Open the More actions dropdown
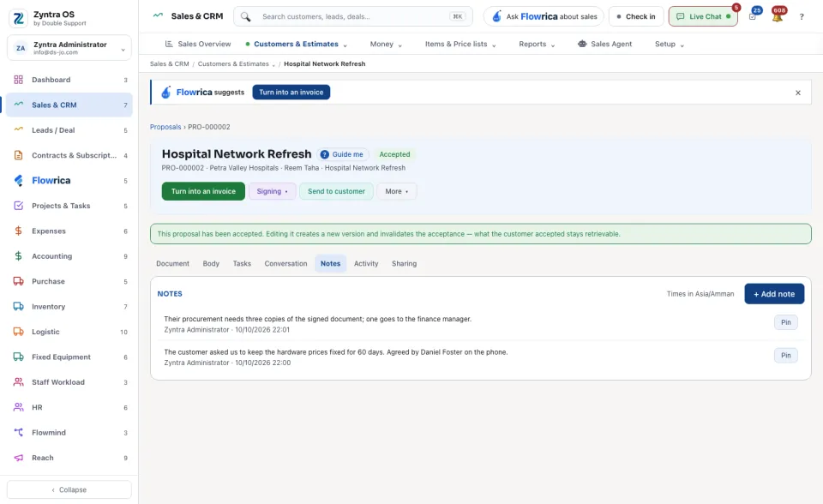The width and height of the screenshot is (823, 504). [x=396, y=192]
